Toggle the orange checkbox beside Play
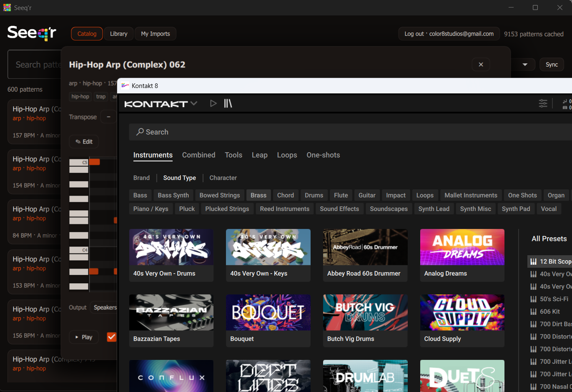This screenshot has width=572, height=392. click(112, 337)
